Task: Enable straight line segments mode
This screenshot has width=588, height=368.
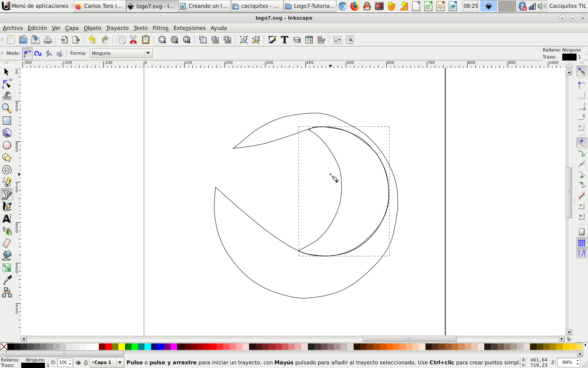Action: tap(49, 53)
